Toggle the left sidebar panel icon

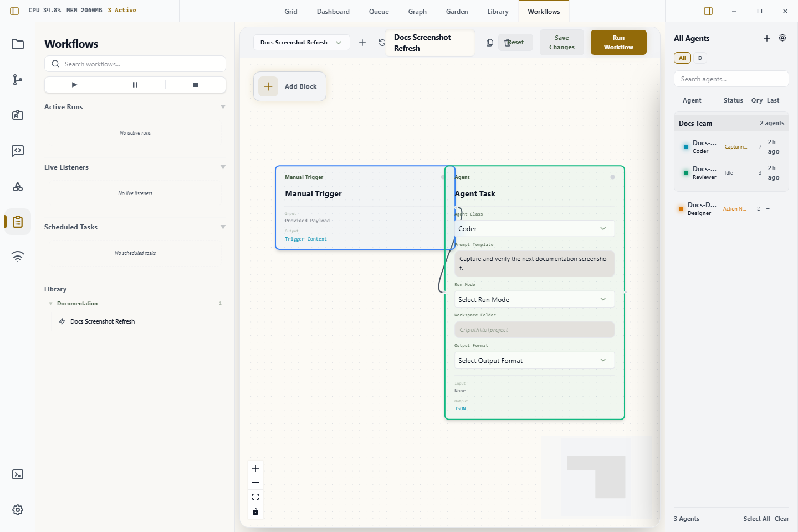pyautogui.click(x=14, y=11)
